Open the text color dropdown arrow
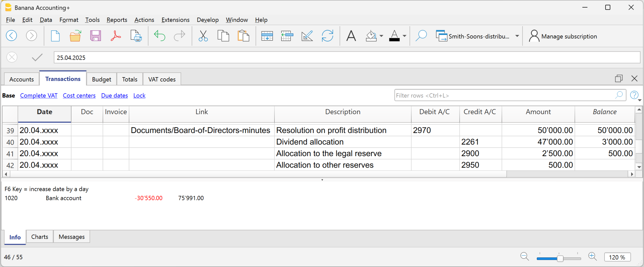Screen dimensions: 644x267 [404, 36]
